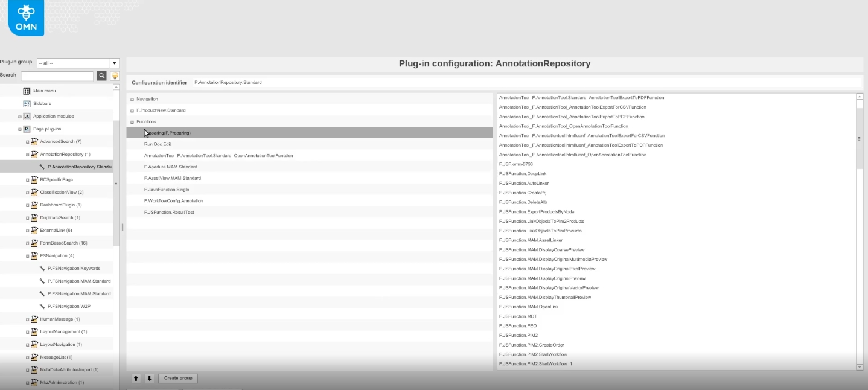
Task: Click the ClassificationView folder icon
Action: pyautogui.click(x=34, y=193)
